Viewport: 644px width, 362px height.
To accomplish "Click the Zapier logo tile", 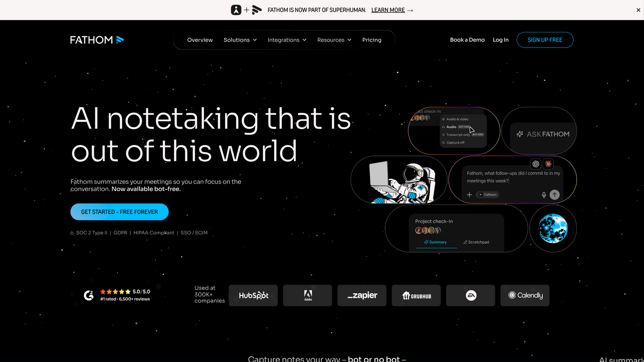I will 362,295.
